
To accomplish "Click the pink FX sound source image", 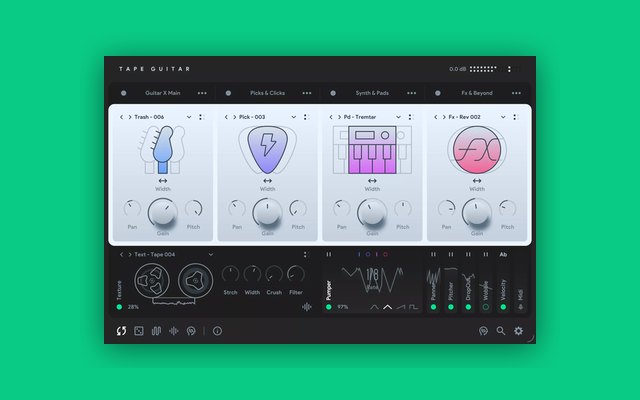I will [477, 150].
